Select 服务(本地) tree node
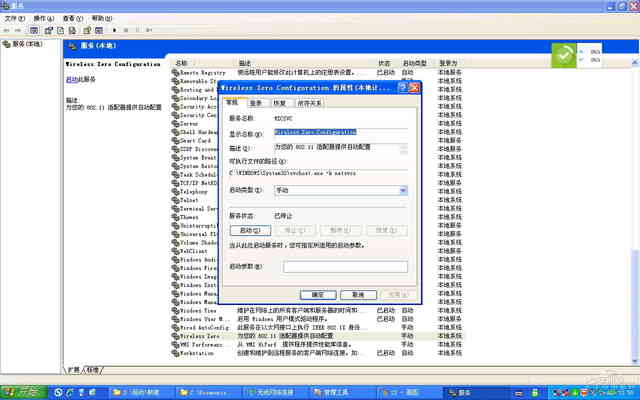 [x=23, y=44]
